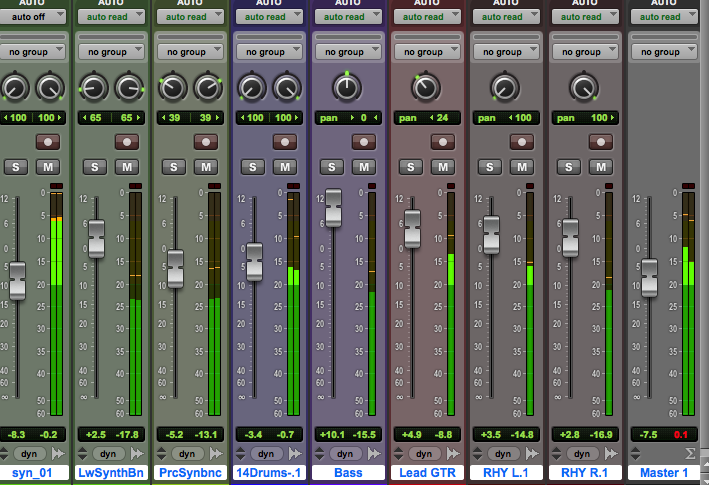The image size is (709, 485).
Task: Record-enable the 14Drums track
Action: 284,142
